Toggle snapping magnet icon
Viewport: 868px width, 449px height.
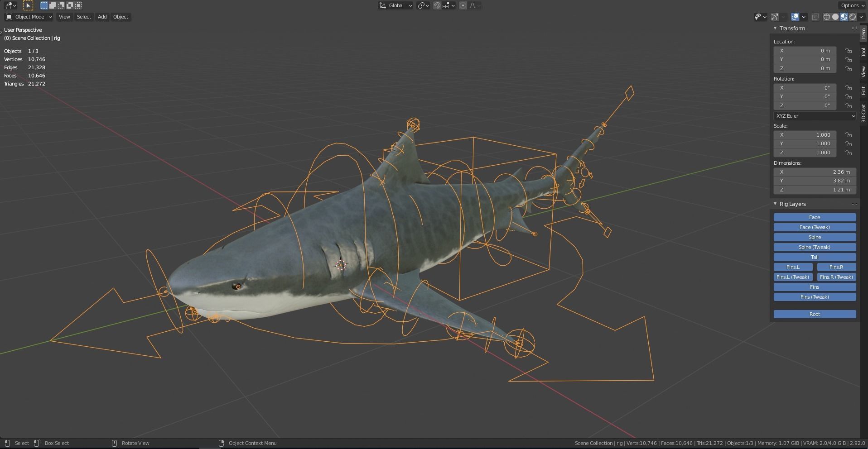pos(437,5)
